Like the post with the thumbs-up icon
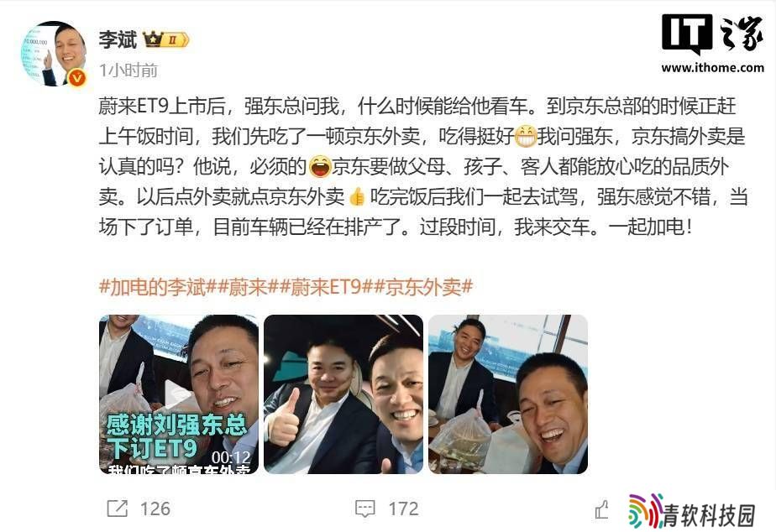The width and height of the screenshot is (776, 532). tap(602, 509)
